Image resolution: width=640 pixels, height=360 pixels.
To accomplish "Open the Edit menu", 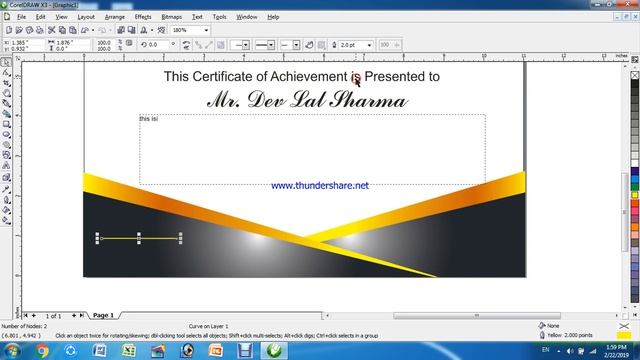I will tap(40, 17).
